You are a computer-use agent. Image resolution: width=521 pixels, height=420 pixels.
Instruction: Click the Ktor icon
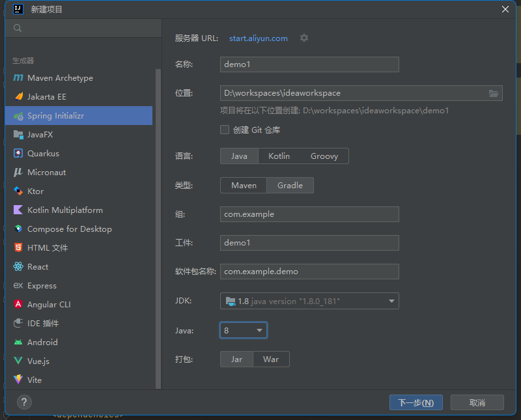(x=18, y=191)
